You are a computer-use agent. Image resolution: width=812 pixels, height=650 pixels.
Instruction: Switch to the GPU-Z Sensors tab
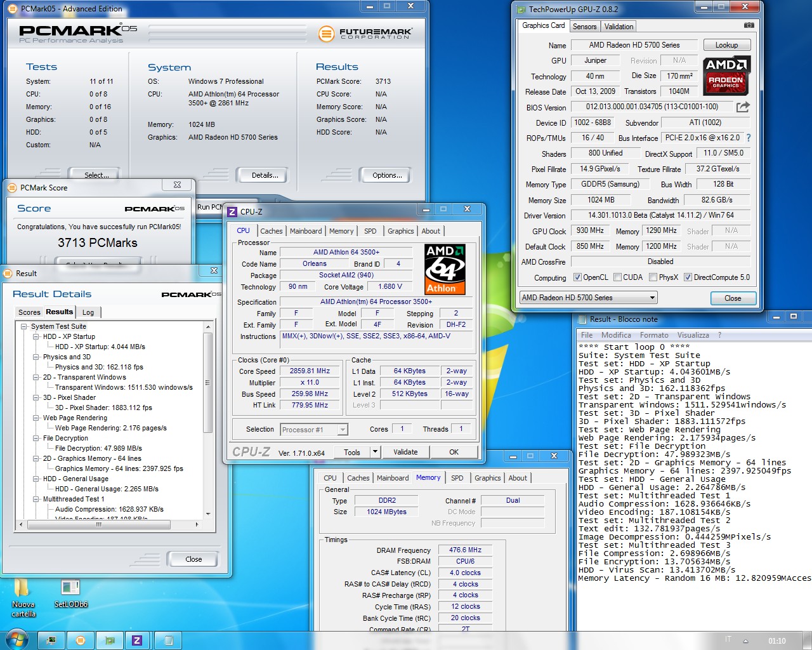(584, 27)
